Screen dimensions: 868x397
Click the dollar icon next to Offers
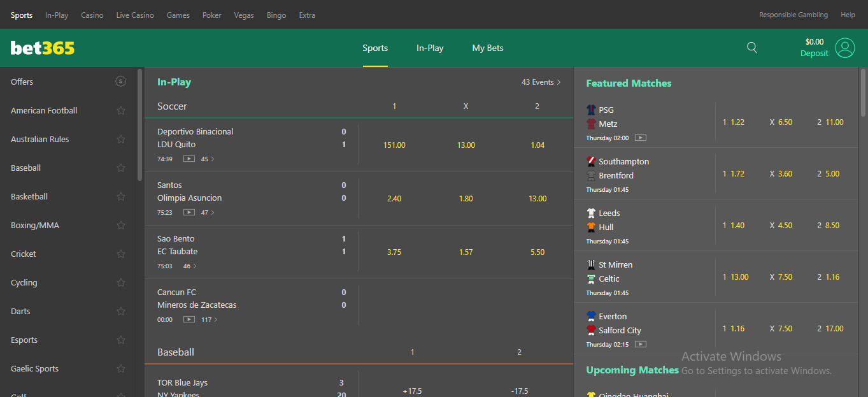[x=120, y=82]
